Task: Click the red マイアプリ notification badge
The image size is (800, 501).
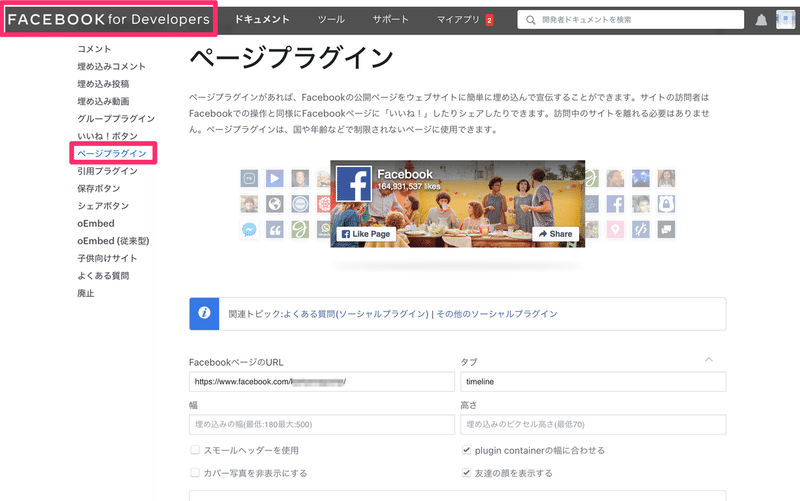Action: pos(489,20)
